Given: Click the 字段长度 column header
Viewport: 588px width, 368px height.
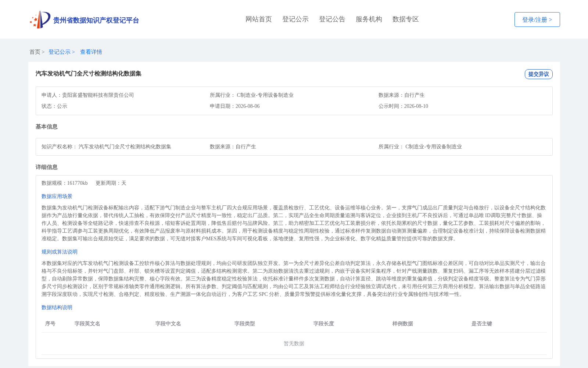Looking at the screenshot, I should [324, 323].
